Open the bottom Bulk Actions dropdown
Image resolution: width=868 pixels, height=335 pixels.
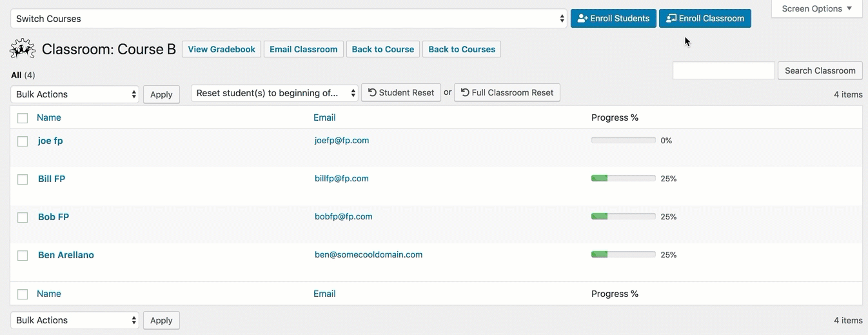[x=75, y=320]
